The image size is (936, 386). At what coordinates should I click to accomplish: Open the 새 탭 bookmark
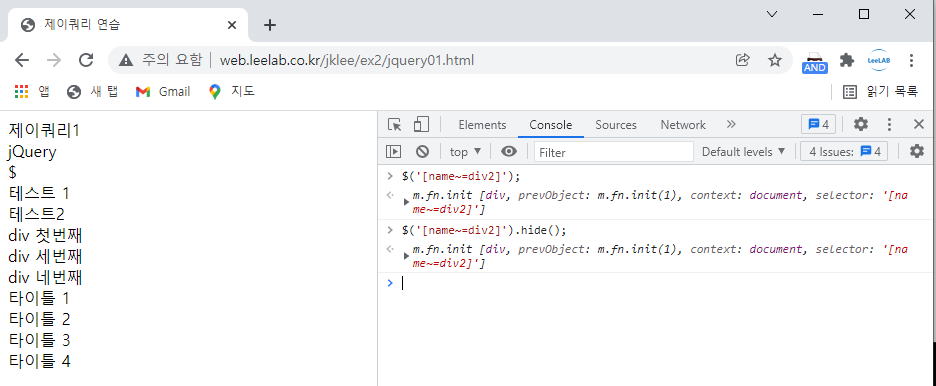click(93, 91)
